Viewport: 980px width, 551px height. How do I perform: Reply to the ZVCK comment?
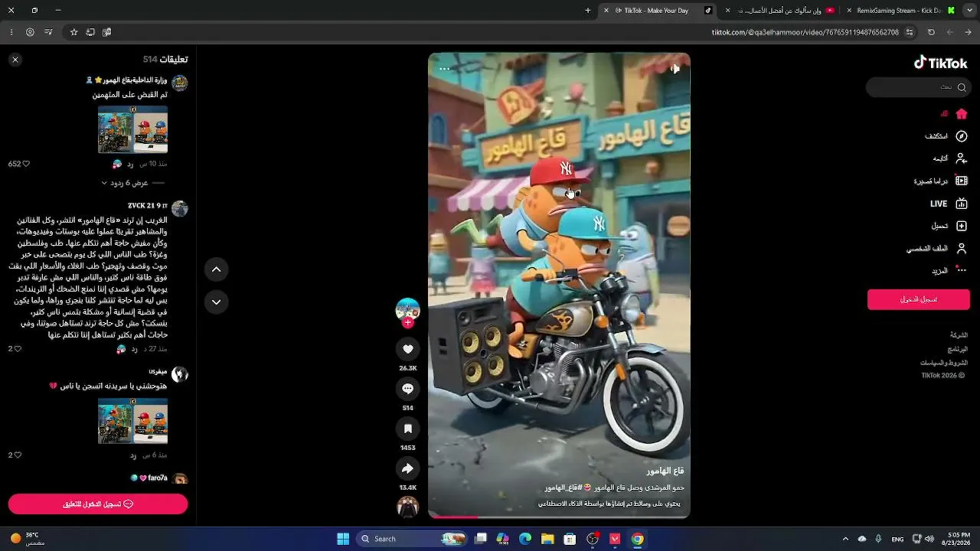134,349
